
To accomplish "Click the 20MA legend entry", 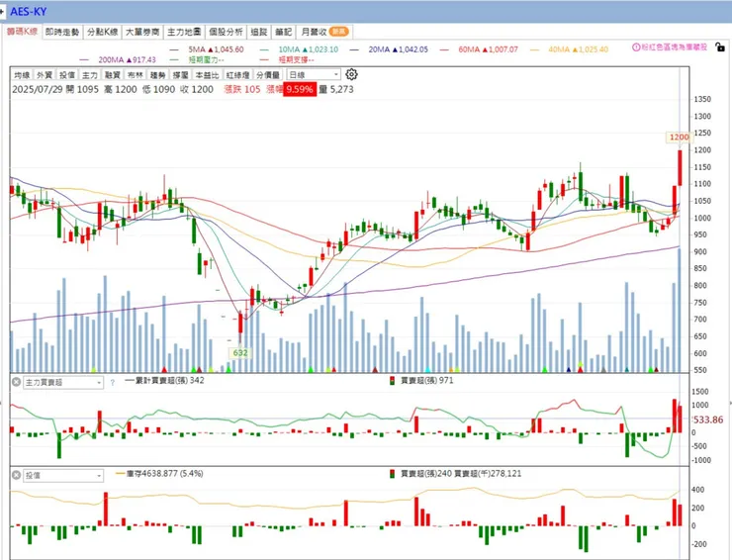I will click(389, 49).
